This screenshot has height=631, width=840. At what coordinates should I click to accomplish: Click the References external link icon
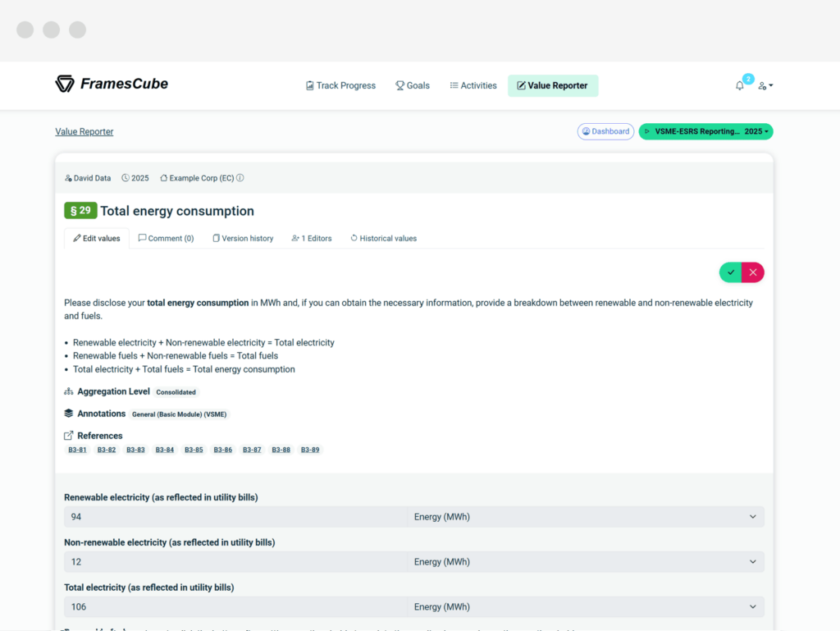coord(69,436)
